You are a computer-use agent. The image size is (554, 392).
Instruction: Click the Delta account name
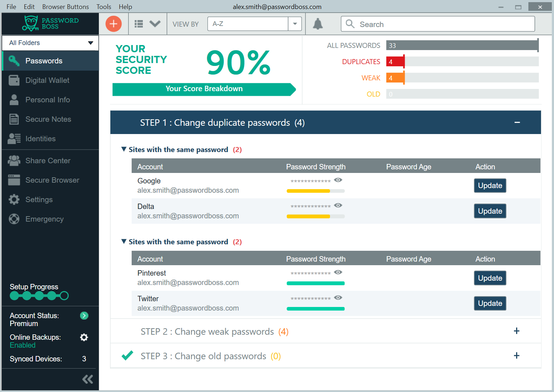click(146, 206)
